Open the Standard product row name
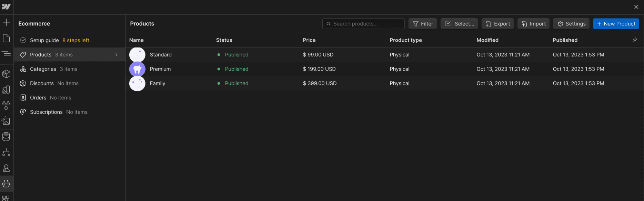 (x=161, y=55)
